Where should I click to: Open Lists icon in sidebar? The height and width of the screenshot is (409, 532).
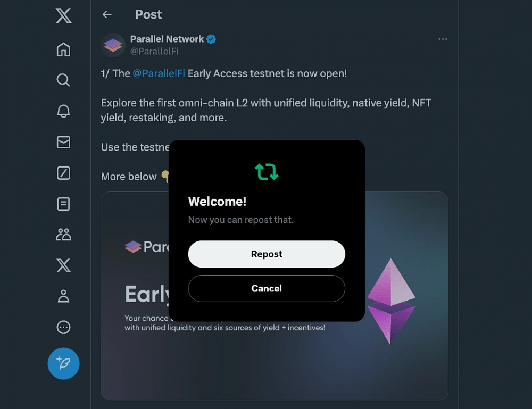pos(63,204)
